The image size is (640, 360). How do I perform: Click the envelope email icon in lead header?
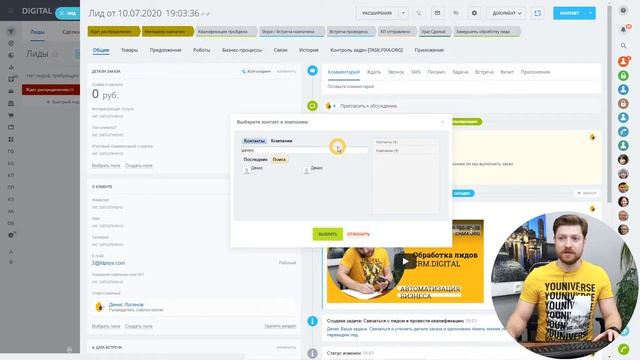click(437, 13)
